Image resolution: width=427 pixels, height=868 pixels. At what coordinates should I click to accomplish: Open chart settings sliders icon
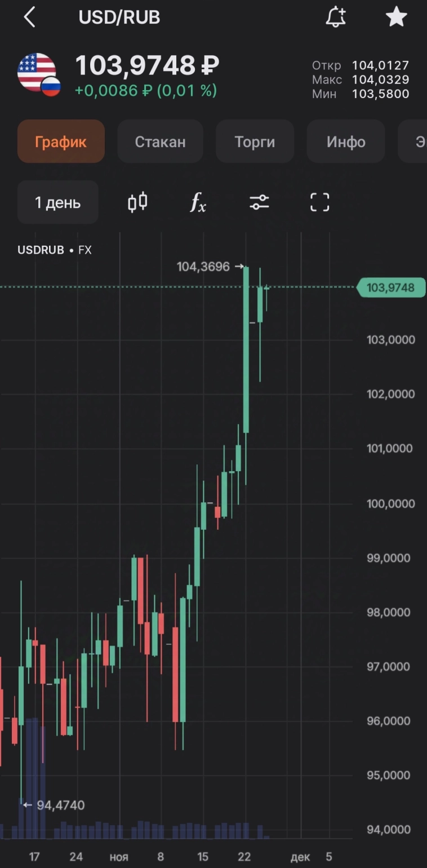259,202
